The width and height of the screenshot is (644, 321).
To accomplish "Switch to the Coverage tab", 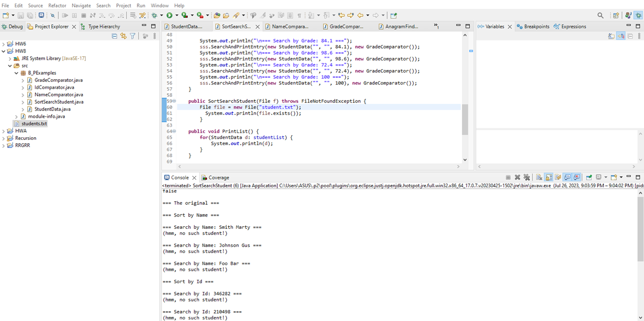I will pyautogui.click(x=215, y=178).
